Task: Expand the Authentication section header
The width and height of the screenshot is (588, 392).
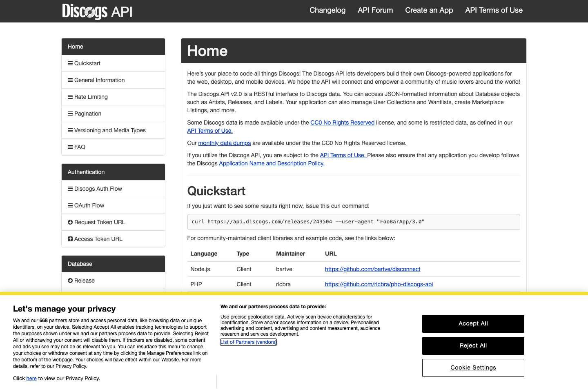Action: click(113, 171)
